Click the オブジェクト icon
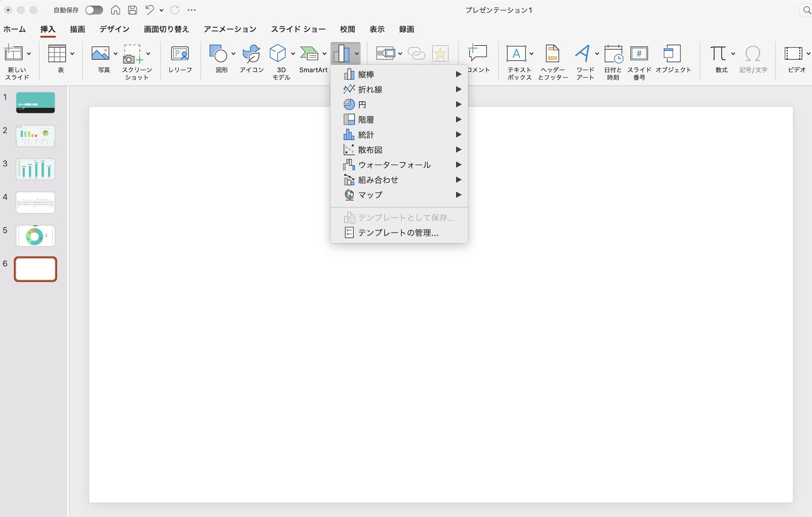This screenshot has height=517, width=812. (x=672, y=54)
